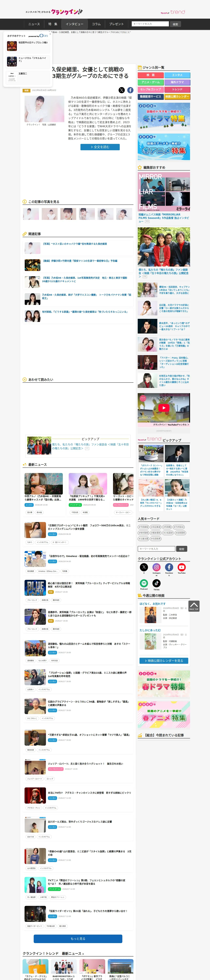Image resolution: width=210 pixels, height=980 pixels.
Task: Click the インスタグラム tag under ちゅう
Action: [x=43, y=542]
